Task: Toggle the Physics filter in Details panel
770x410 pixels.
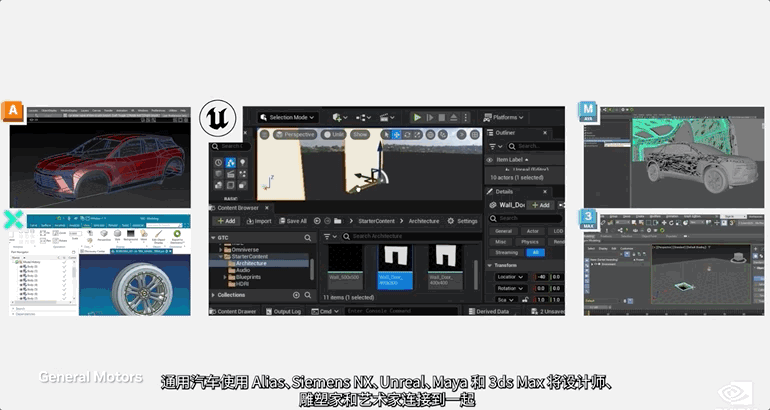Action: pos(530,242)
